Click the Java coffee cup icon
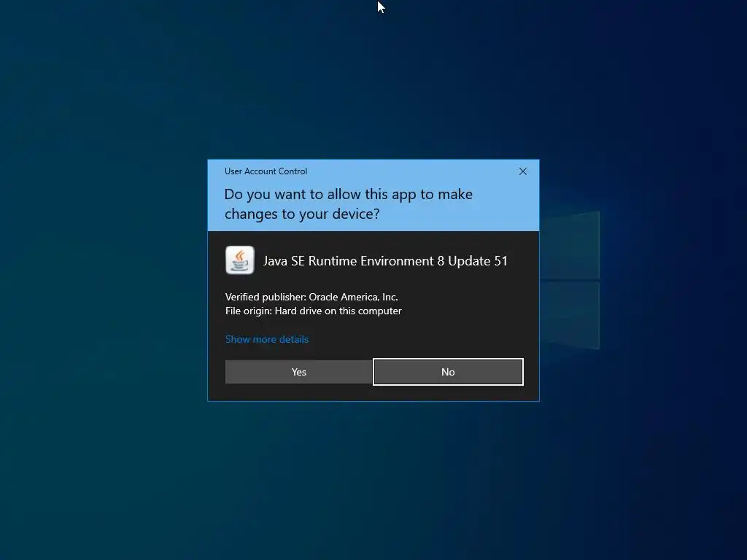The height and width of the screenshot is (560, 747). [239, 260]
